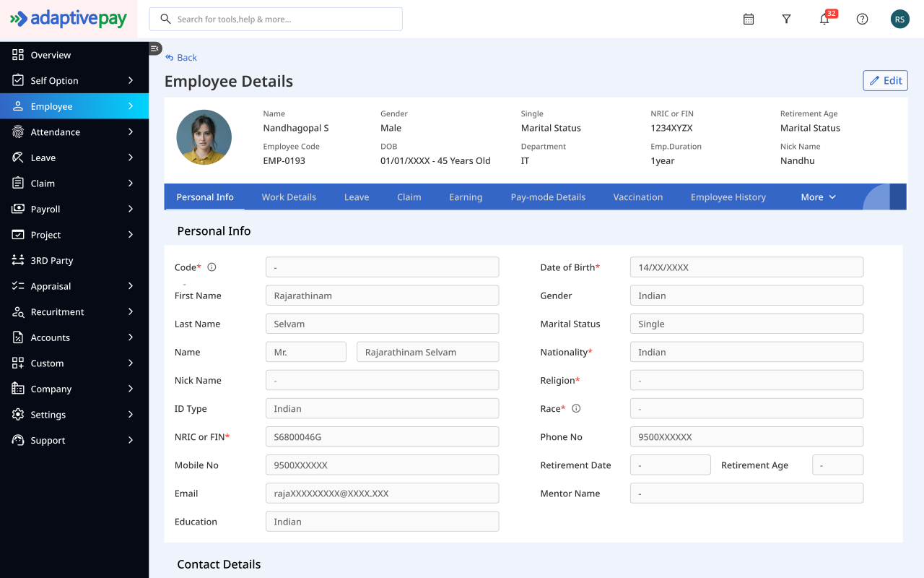Click the Edit button
924x578 pixels.
(885, 81)
